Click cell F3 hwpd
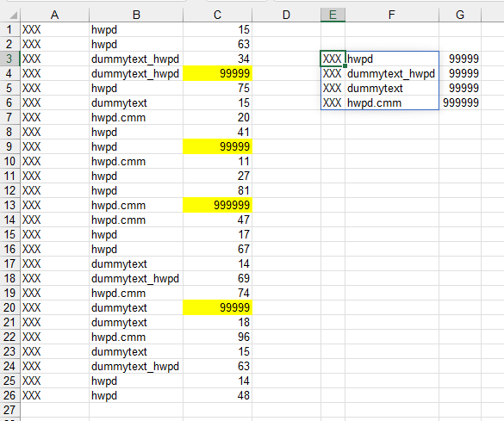This screenshot has width=504, height=421. [392, 59]
